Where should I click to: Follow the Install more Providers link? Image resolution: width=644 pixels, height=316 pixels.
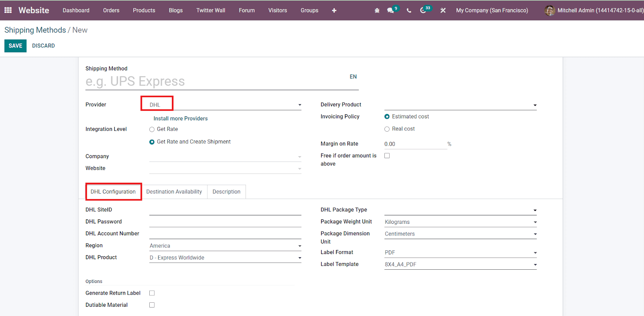coord(181,119)
